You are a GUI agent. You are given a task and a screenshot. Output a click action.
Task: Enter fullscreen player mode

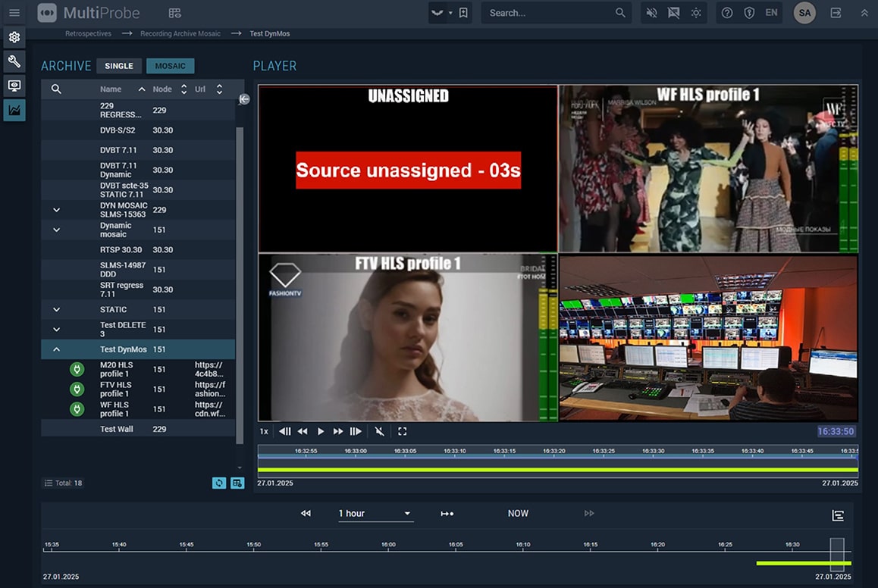pos(402,431)
